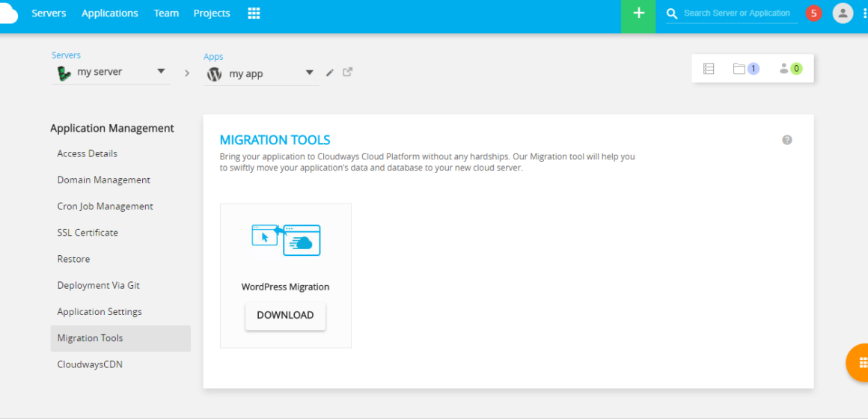Expand the my app dropdown

(x=310, y=73)
